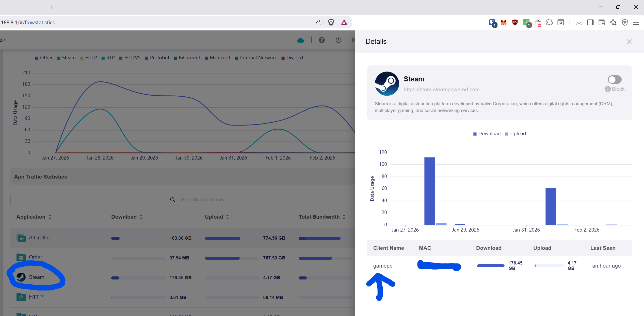Sort table by Download column
The image size is (644, 316).
coord(127,217)
